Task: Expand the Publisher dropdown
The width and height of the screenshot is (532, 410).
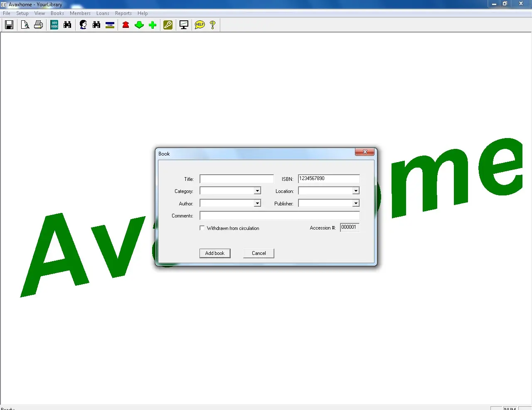Action: tap(356, 203)
